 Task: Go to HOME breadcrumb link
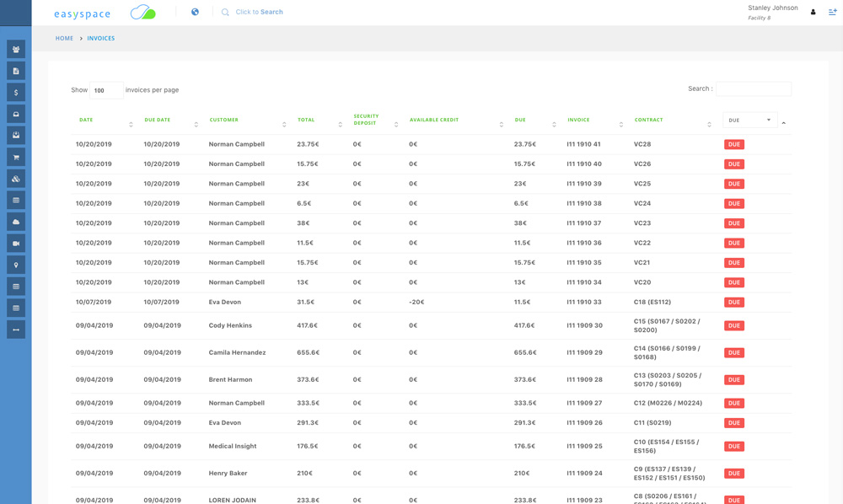(x=64, y=38)
